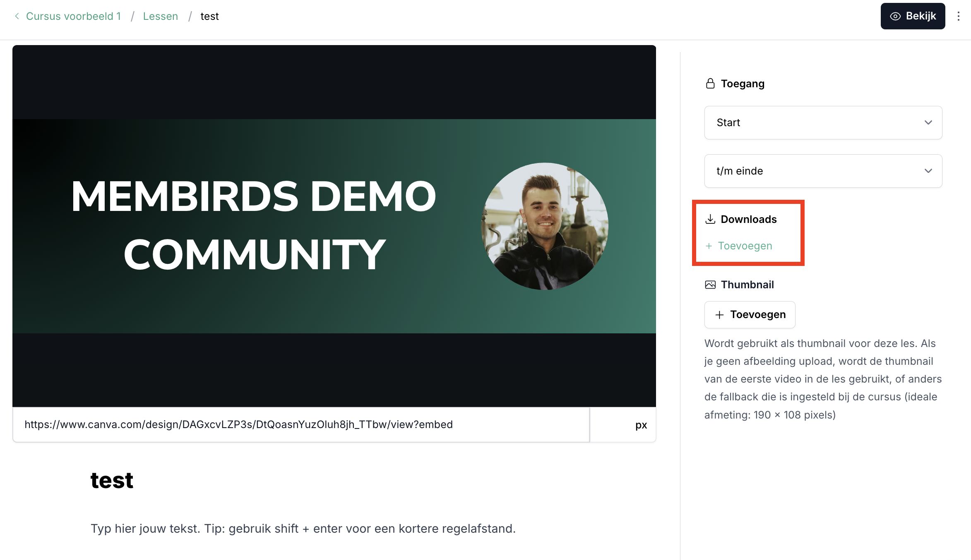Screen dimensions: 971x560
Task: Add a download via green Toevoegen link
Action: tap(745, 246)
